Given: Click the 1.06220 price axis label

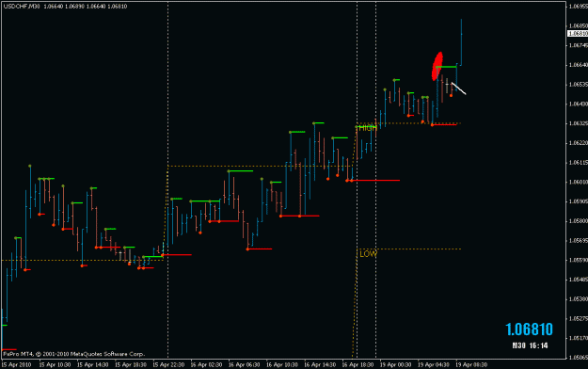Looking at the screenshot, I should (x=579, y=143).
